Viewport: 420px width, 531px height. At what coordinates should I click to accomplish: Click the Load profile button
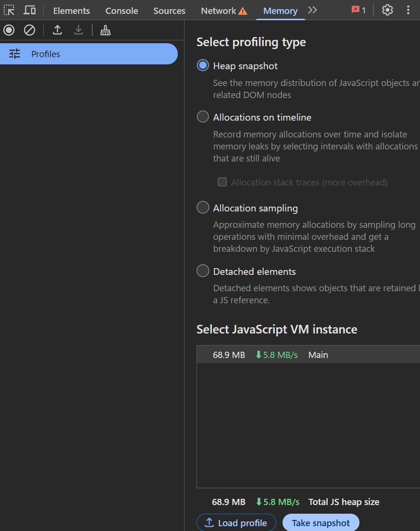236,523
